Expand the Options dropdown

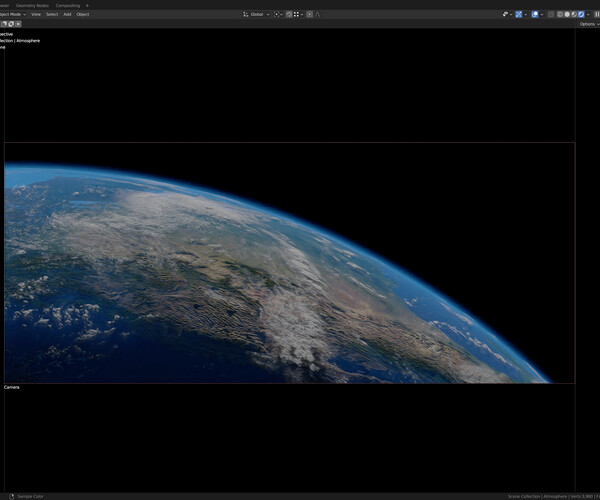(x=588, y=24)
